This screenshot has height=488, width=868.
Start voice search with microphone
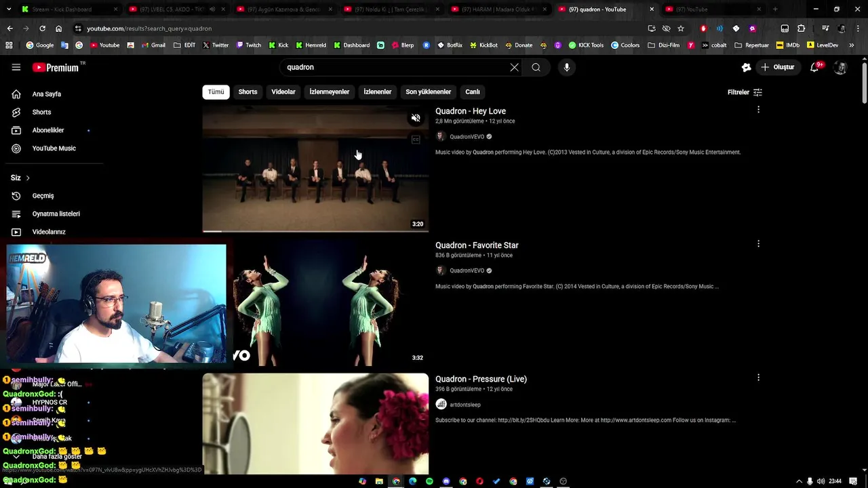point(567,67)
